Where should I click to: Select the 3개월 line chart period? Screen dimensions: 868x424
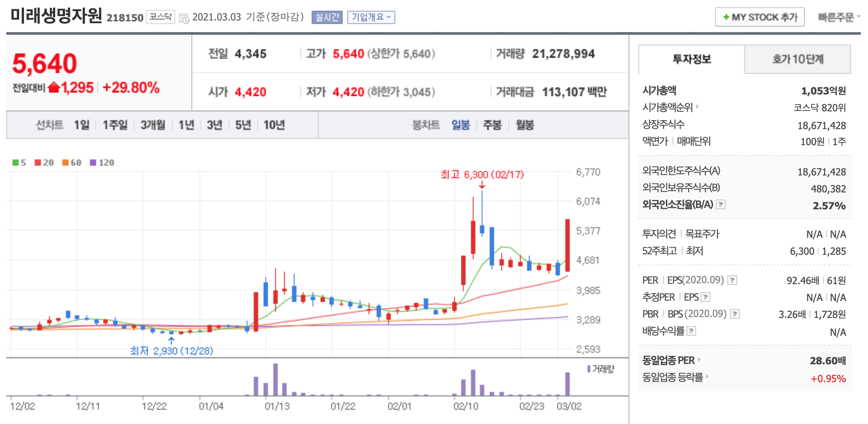pos(153,125)
